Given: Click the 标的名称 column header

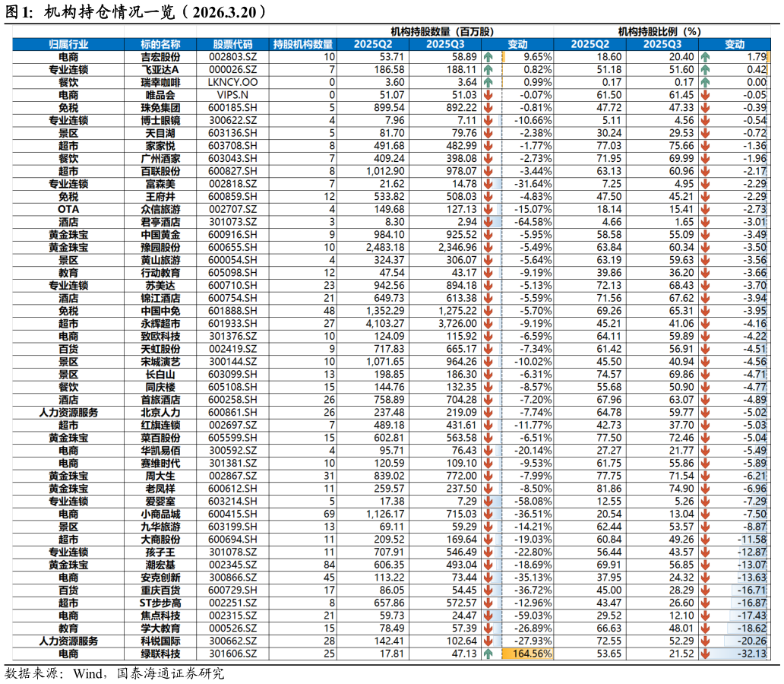Looking at the screenshot, I should coord(160,45).
